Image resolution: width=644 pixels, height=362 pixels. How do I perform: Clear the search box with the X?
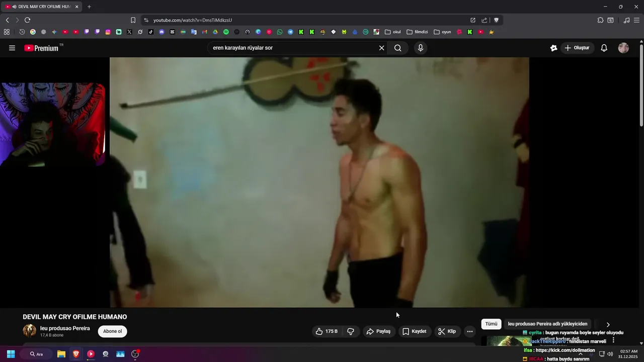pyautogui.click(x=381, y=48)
